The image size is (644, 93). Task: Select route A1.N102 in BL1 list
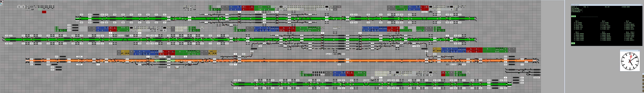coord(578,23)
